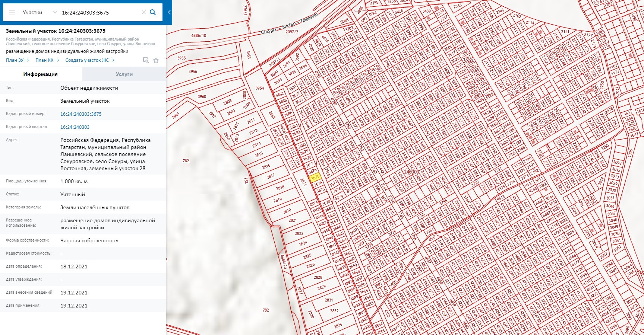Select the area value 1 000 кв. м
This screenshot has width=644, height=335.
tap(74, 181)
